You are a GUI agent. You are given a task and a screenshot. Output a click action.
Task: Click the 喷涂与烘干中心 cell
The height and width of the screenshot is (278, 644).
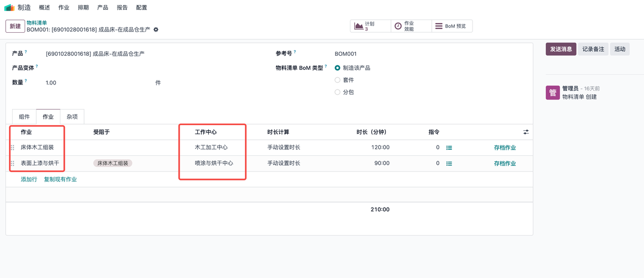coord(214,163)
